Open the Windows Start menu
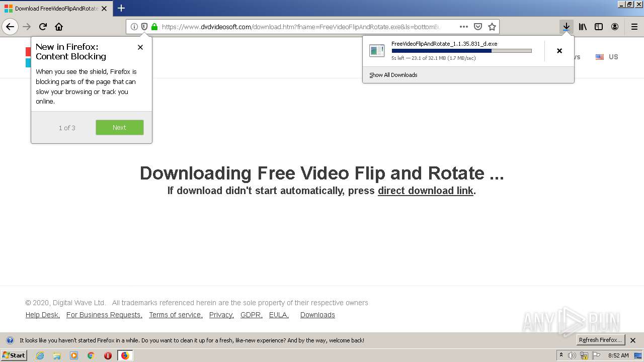The image size is (644, 362). point(14,355)
